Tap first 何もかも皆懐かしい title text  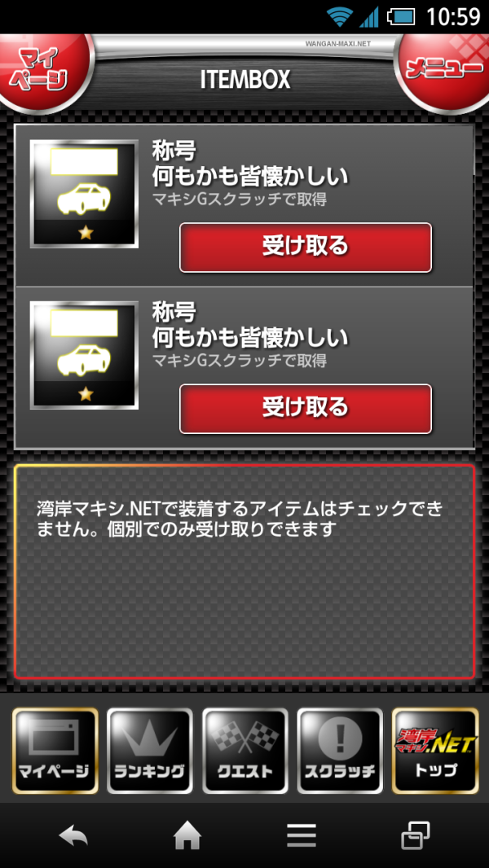tap(250, 178)
